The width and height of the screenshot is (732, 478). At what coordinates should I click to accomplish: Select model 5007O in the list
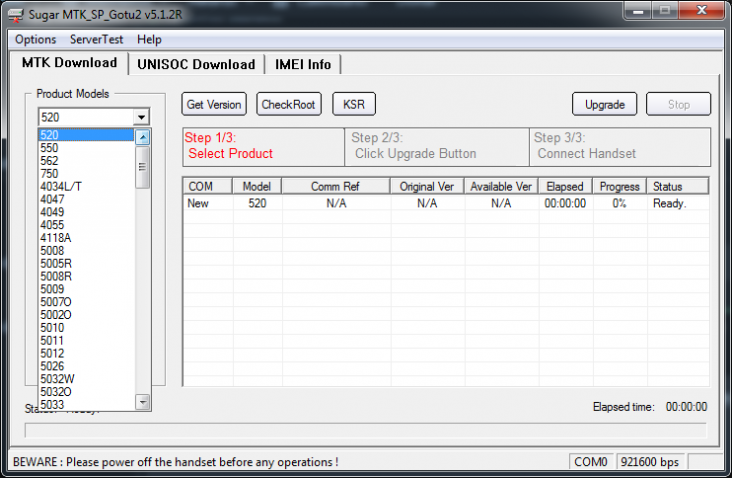[86, 302]
